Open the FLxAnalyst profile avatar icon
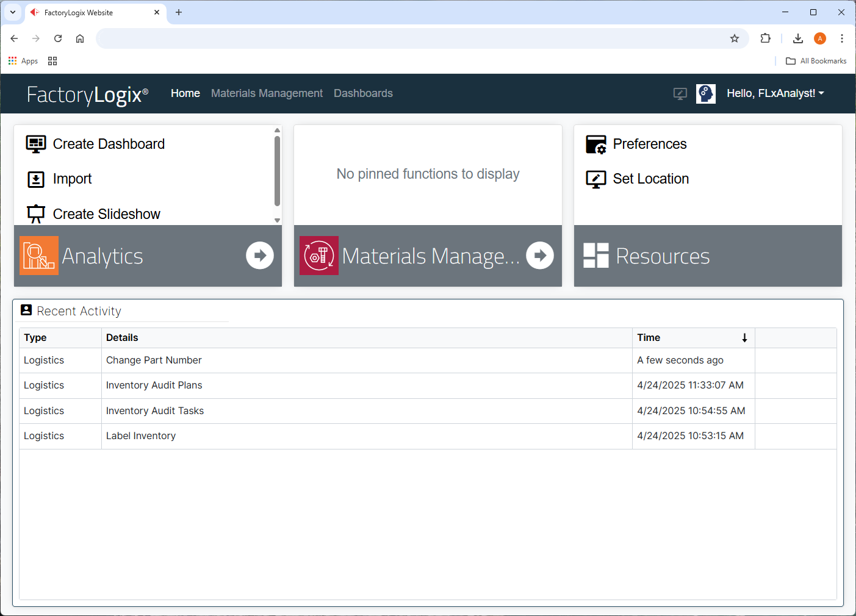 tap(706, 93)
